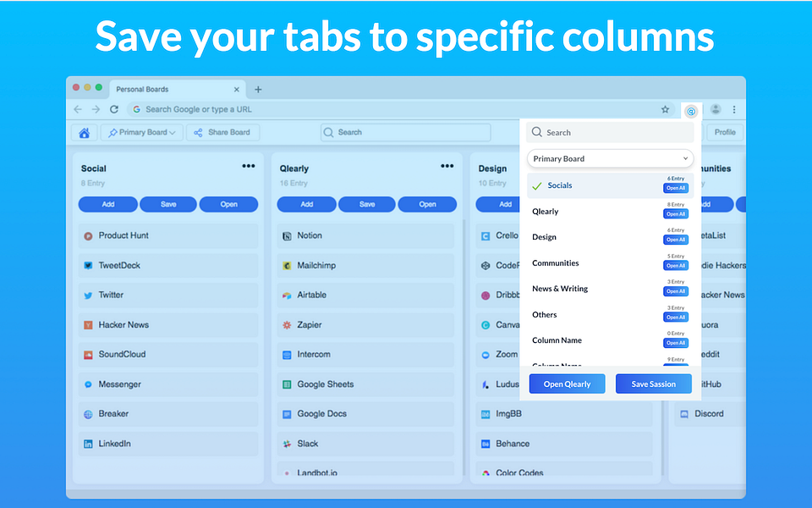Viewport: 812px width, 508px height.
Task: Click the LinkedIn entry icon
Action: [x=88, y=444]
